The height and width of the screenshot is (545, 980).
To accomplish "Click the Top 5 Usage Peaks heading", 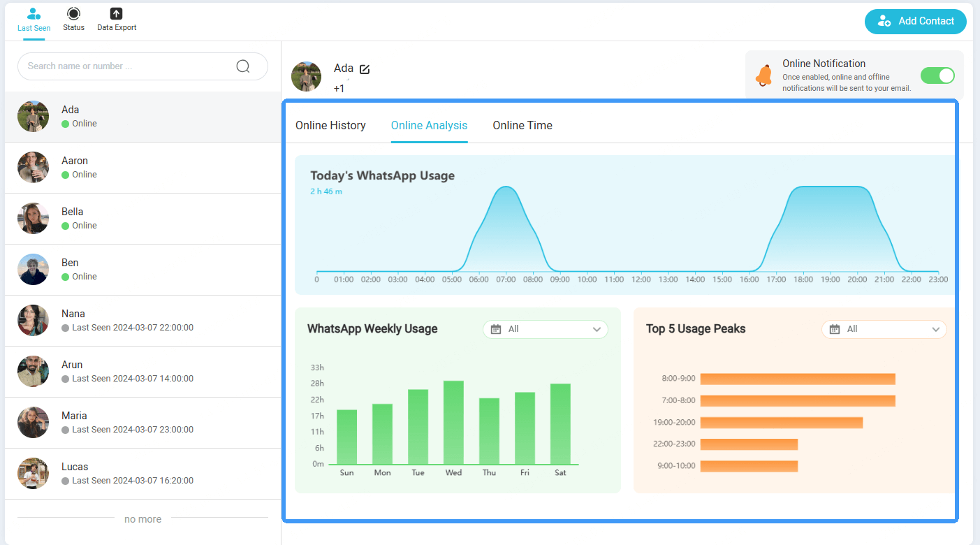I will (x=696, y=329).
